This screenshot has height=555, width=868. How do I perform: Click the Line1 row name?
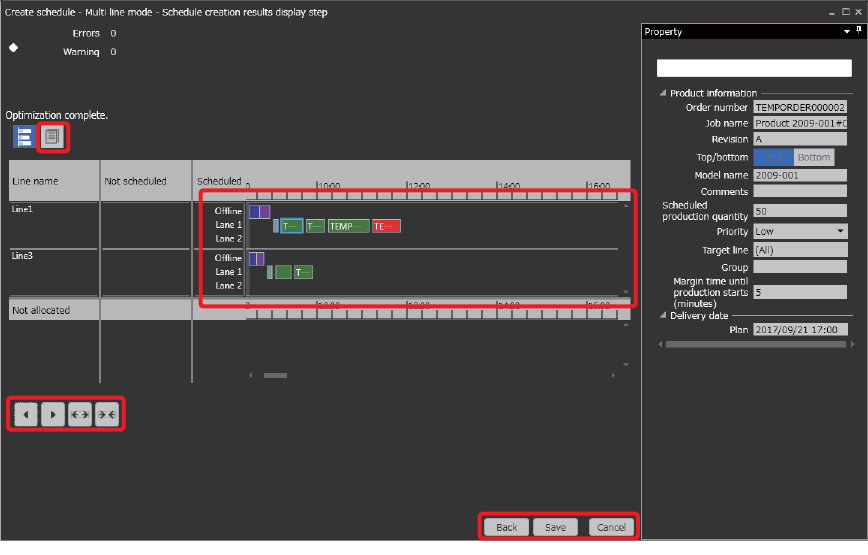pyautogui.click(x=22, y=209)
